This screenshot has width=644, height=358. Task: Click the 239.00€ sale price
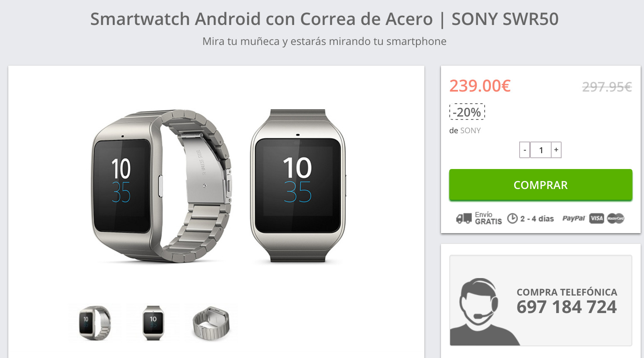point(480,86)
